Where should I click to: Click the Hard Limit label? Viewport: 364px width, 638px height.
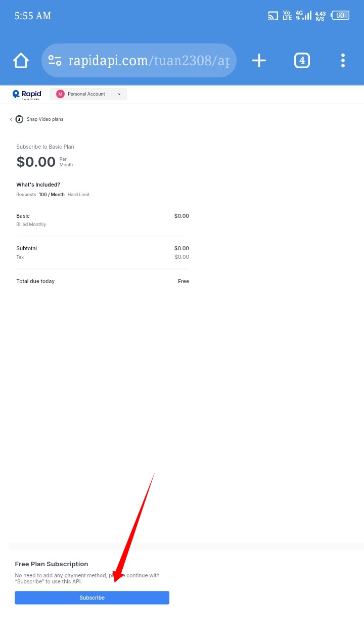point(78,195)
